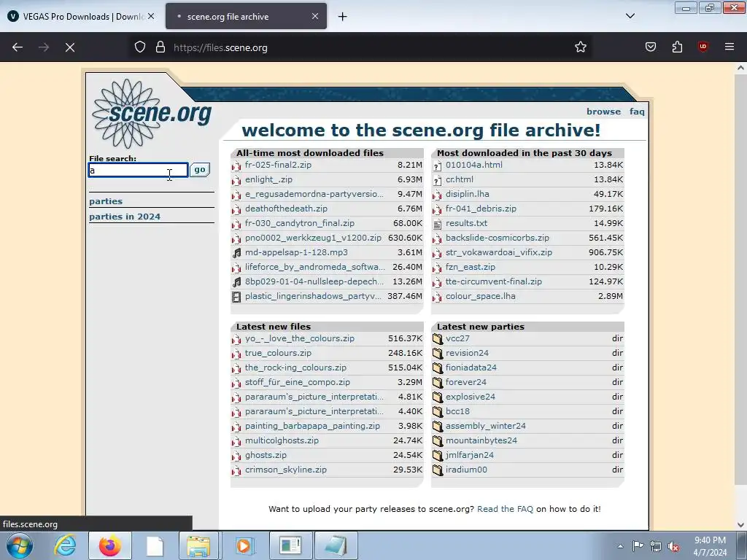Click the unknown-file icon beside 010104a.html

pos(437,166)
